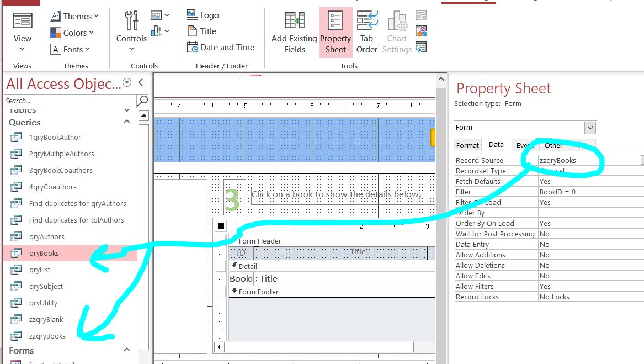
Task: Open the Fonts theme dropdown
Action: 70,49
